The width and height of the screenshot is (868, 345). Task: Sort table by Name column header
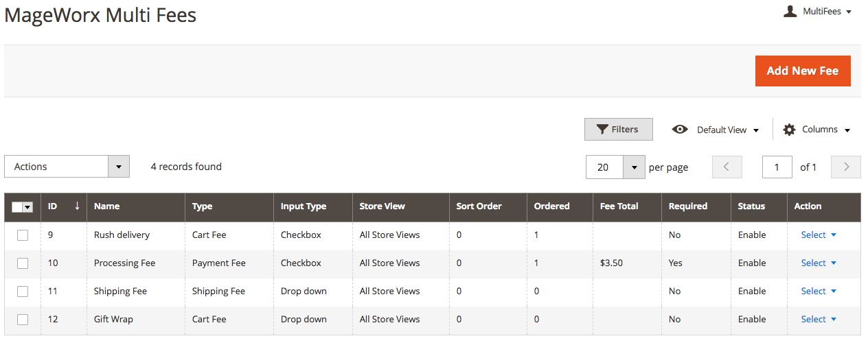click(136, 206)
